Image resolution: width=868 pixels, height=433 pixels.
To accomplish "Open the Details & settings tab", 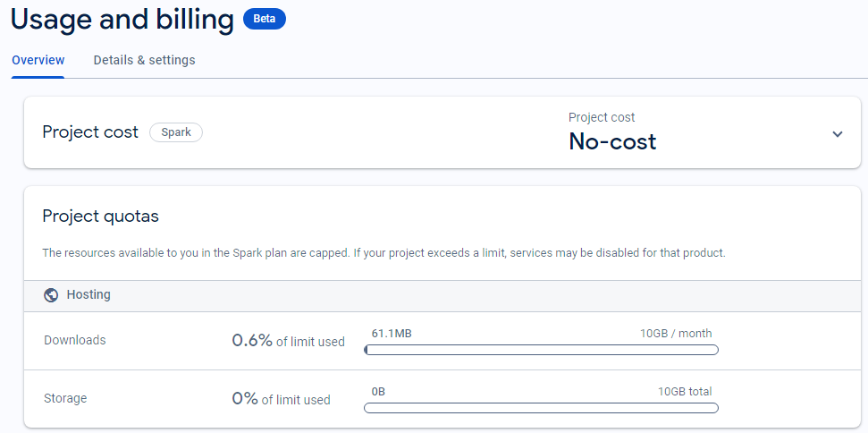I will pyautogui.click(x=144, y=60).
